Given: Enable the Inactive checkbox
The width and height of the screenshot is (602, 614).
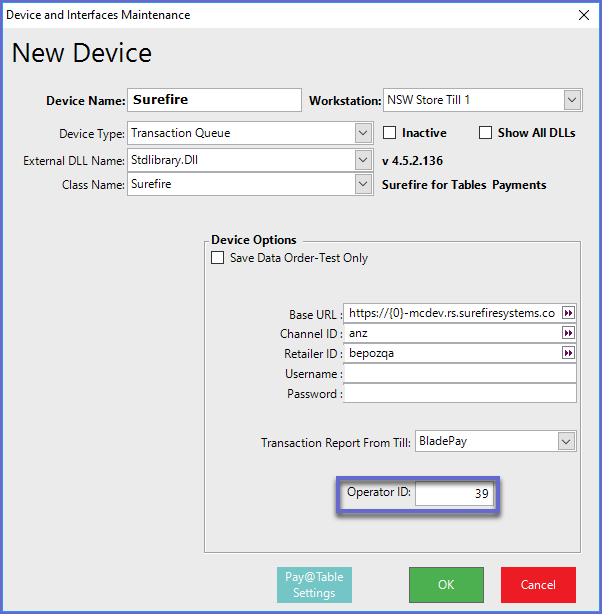Looking at the screenshot, I should tap(391, 132).
